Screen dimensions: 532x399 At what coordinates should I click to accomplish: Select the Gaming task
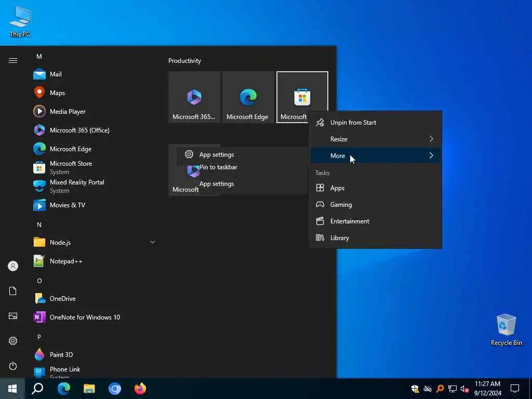coord(376,205)
